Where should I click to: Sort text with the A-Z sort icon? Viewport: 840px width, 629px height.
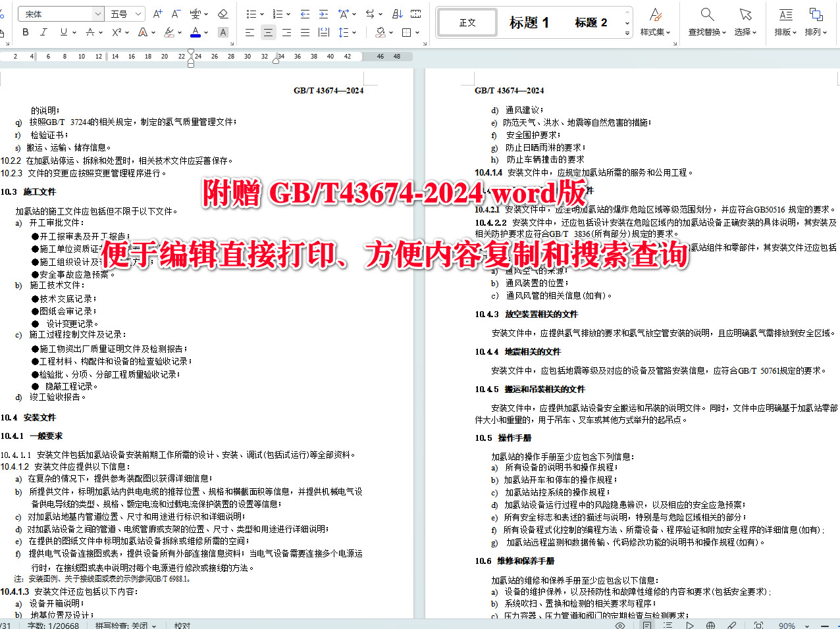point(398,14)
